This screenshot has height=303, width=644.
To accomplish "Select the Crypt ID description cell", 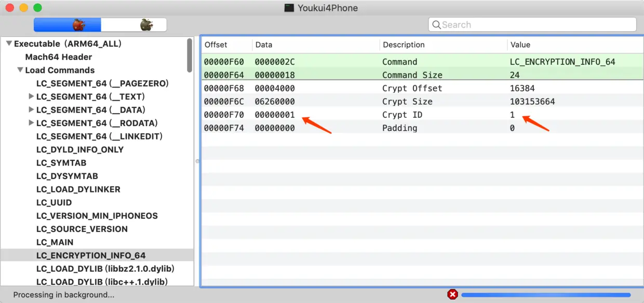I will 402,115.
